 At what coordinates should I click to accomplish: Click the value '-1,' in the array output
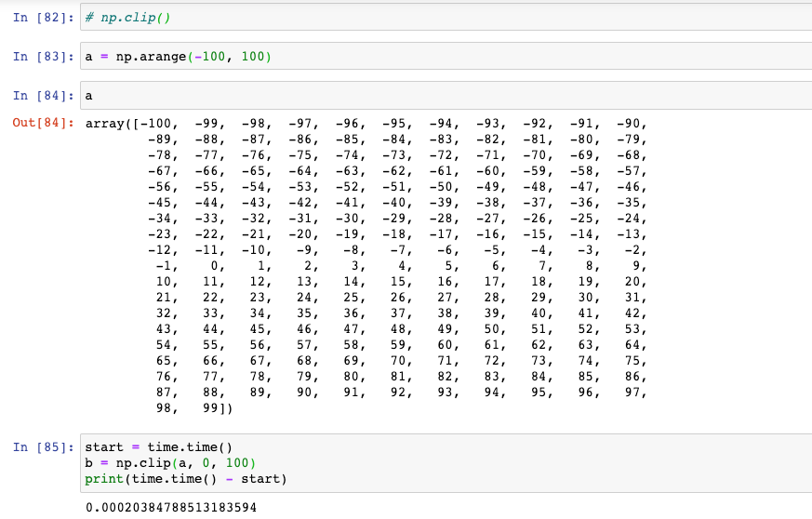[166, 266]
